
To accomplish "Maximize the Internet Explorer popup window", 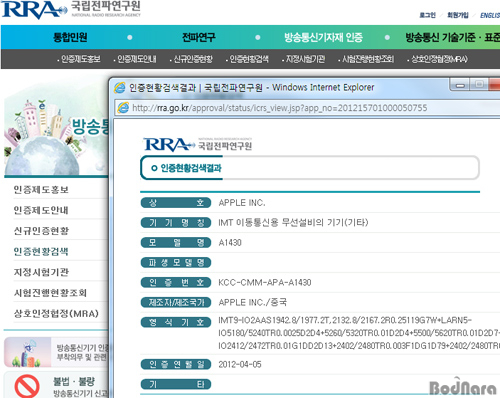I will tap(479, 85).
